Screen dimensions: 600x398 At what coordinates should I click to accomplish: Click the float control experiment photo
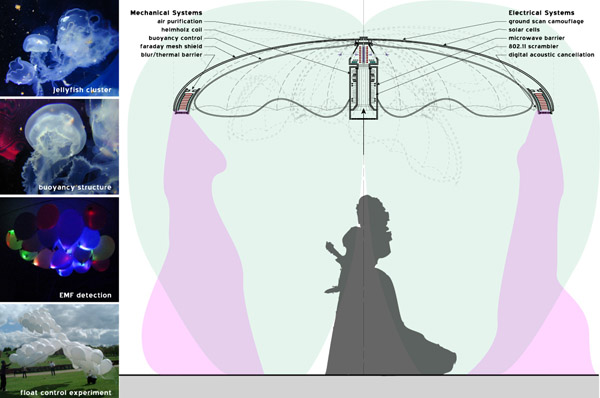pyautogui.click(x=59, y=351)
